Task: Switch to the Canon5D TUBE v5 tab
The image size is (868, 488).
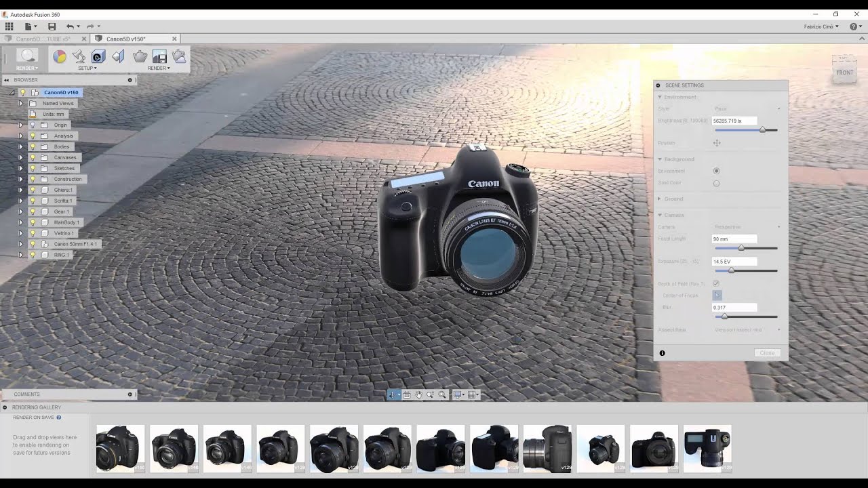Action: tap(44, 39)
